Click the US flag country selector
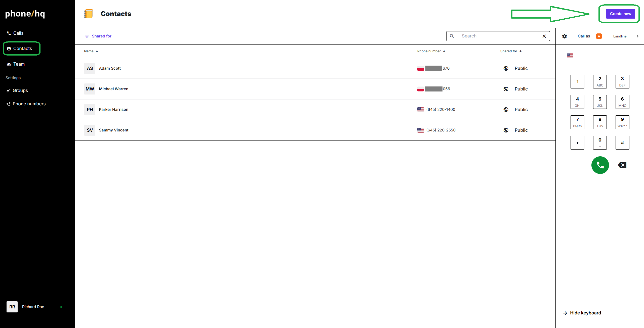This screenshot has width=644, height=328. coord(570,56)
